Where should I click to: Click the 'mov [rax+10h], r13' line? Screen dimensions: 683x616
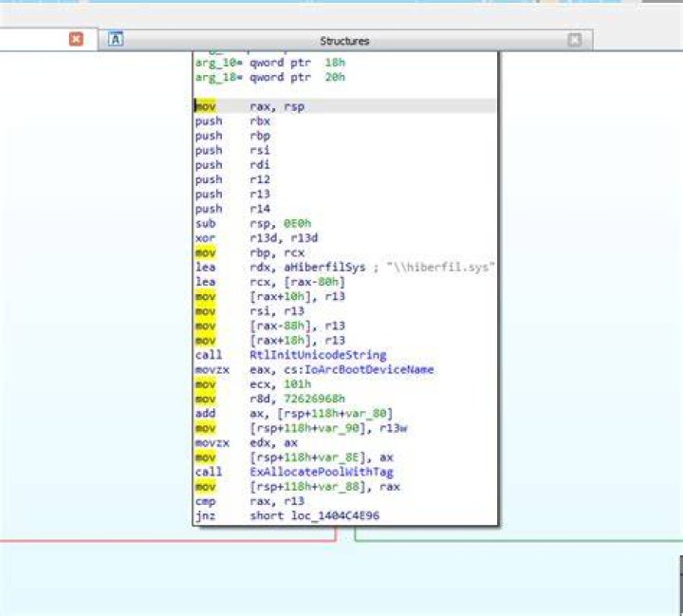(270, 296)
